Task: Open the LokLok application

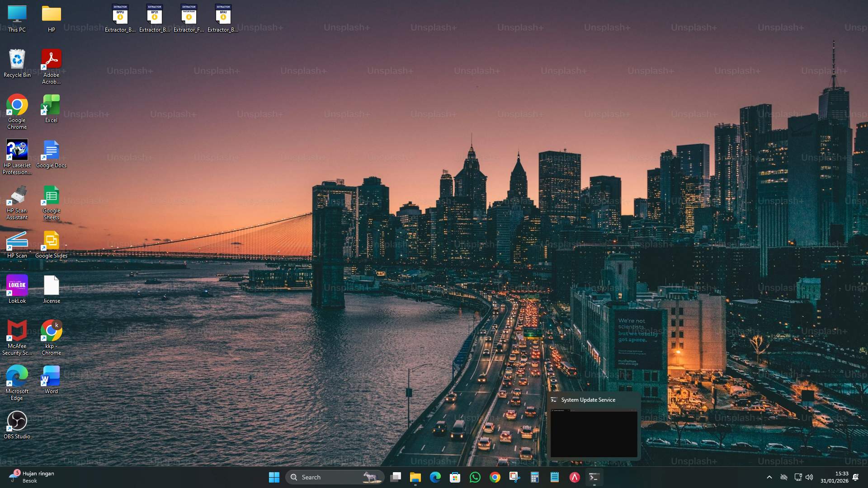Action: point(17,285)
